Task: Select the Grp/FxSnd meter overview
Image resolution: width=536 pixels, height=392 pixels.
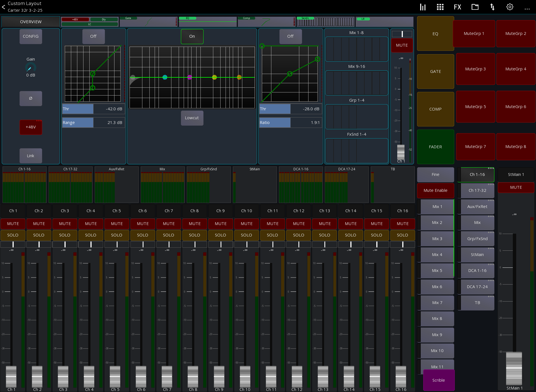Action: (x=209, y=185)
